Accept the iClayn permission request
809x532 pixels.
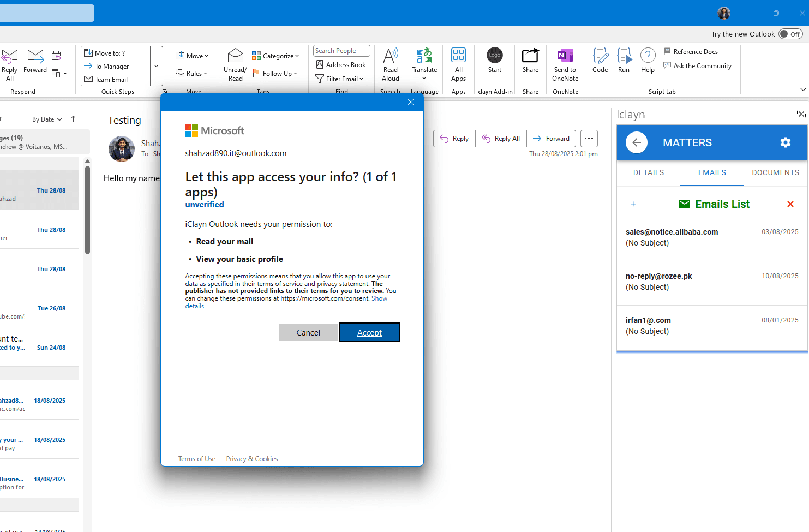click(x=370, y=332)
